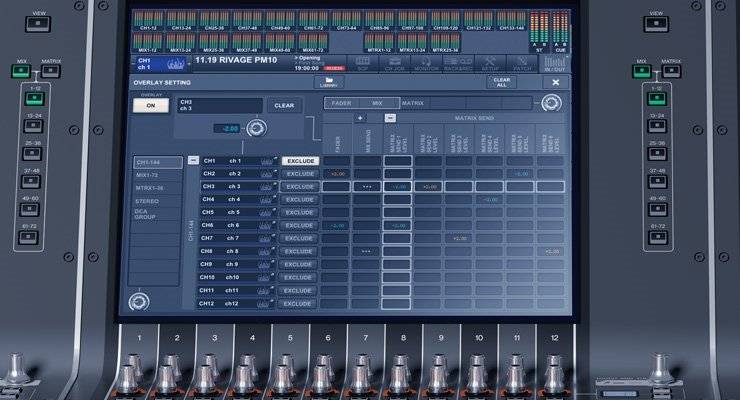Toggle EXCLUDE for CH6
The image size is (740, 400).
(x=298, y=225)
